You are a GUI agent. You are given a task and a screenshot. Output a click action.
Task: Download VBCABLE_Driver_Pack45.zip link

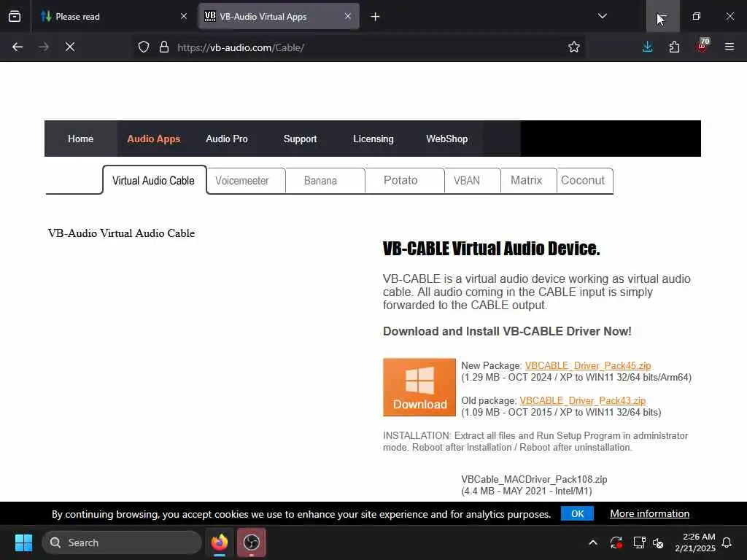pyautogui.click(x=588, y=366)
